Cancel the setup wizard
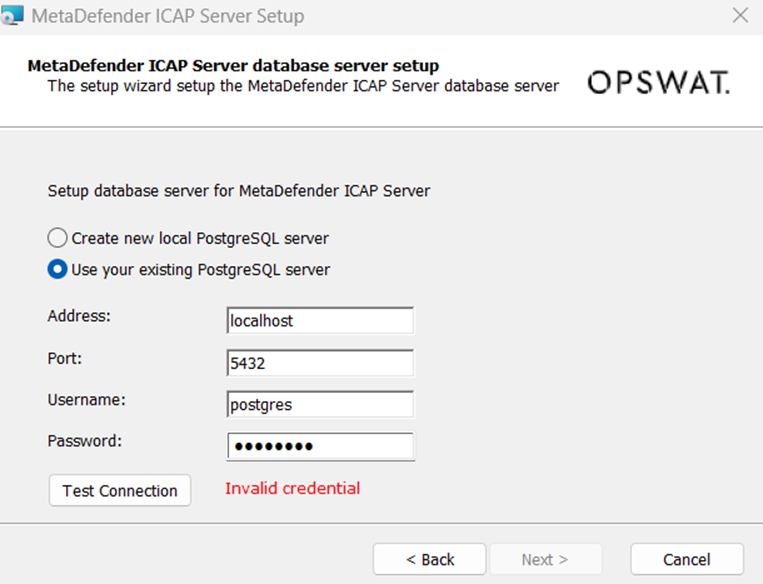 (x=687, y=559)
